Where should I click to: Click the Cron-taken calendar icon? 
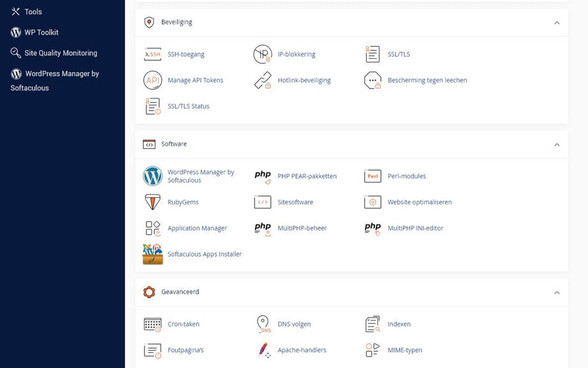(153, 325)
